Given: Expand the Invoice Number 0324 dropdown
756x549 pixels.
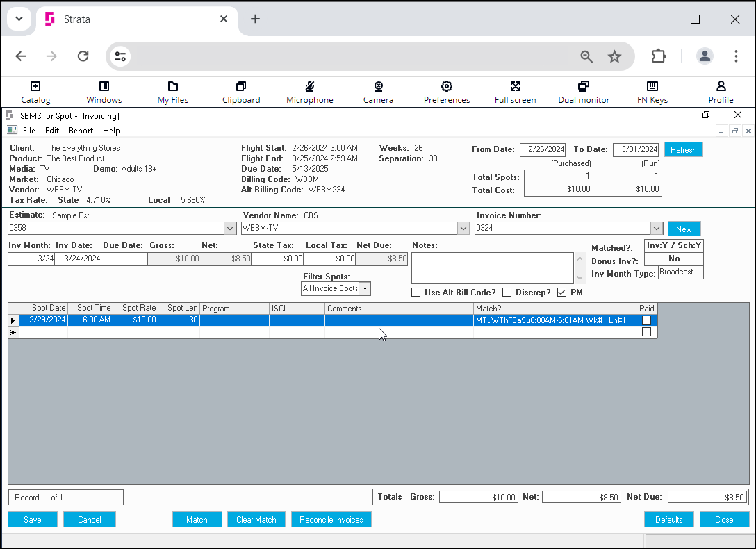Looking at the screenshot, I should click(657, 228).
